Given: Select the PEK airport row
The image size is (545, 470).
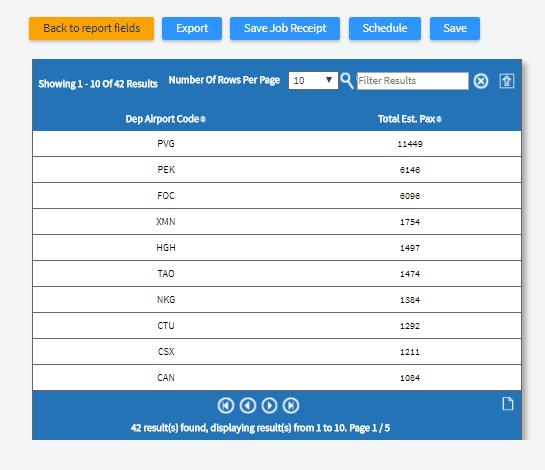Looking at the screenshot, I should coord(277,170).
